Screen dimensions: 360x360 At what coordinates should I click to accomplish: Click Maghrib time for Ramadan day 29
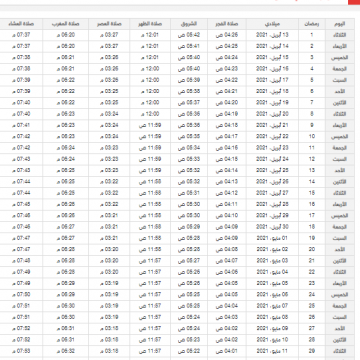[66, 351]
